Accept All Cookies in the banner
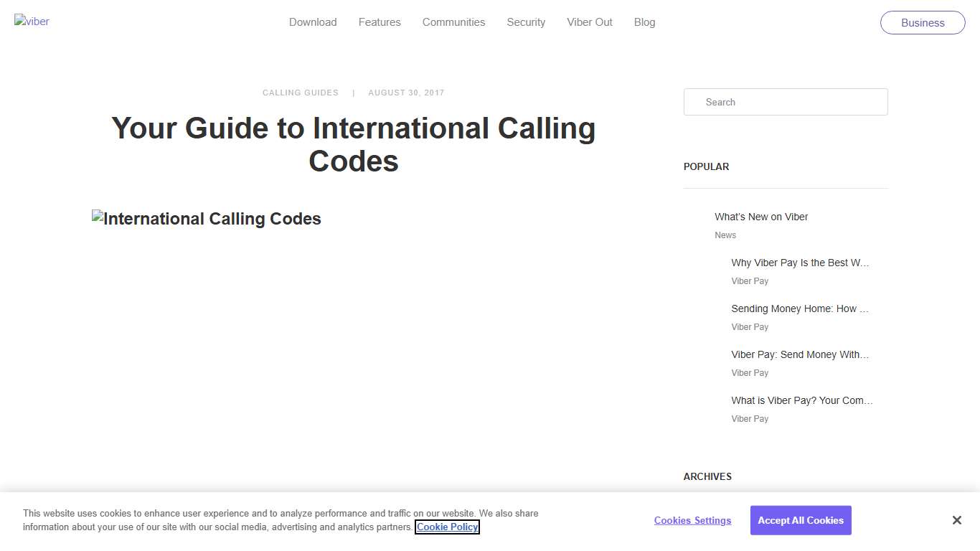 pos(801,520)
